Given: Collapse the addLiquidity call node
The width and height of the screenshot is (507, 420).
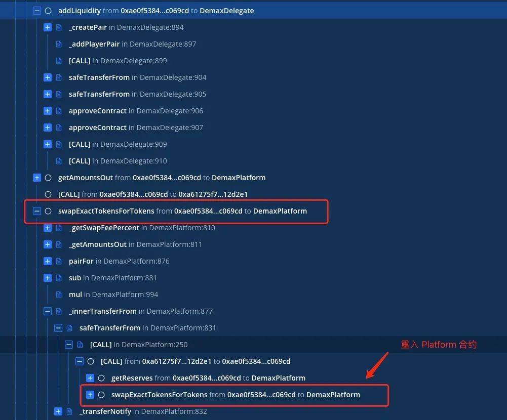Looking at the screenshot, I should point(36,11).
